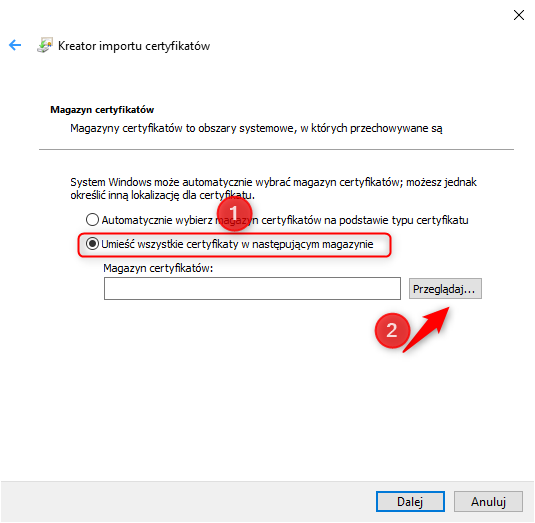Click the 'Magazyny certyfikatów to obszary systemowe' description
This screenshot has width=535, height=523.
(x=256, y=128)
